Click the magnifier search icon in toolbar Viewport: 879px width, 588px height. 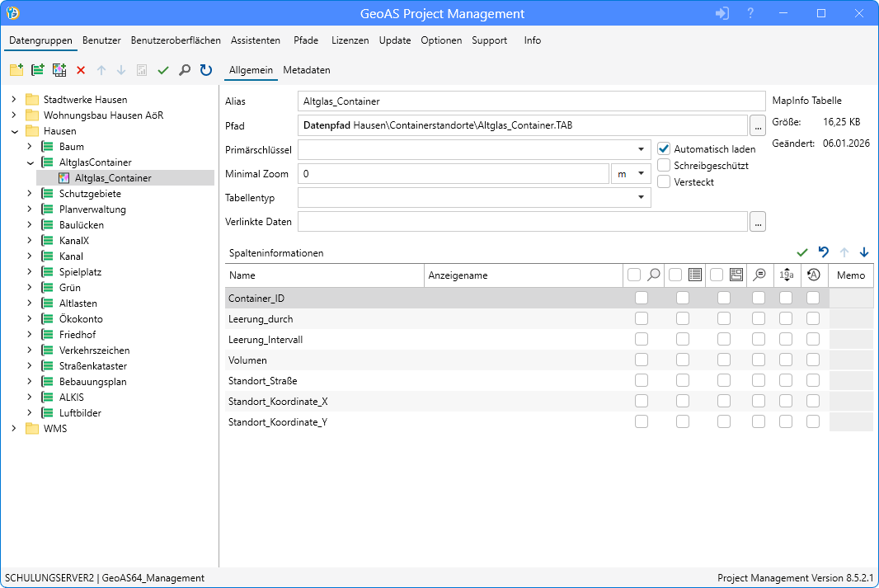click(185, 71)
